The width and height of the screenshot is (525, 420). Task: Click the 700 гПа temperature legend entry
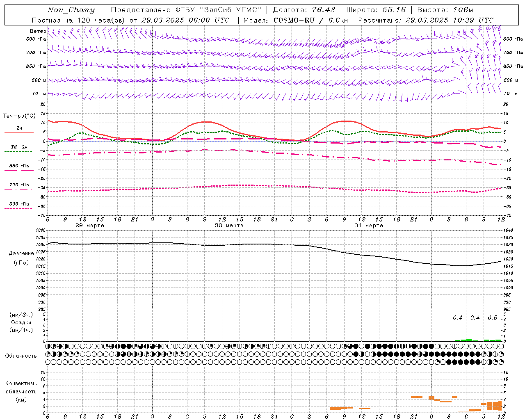[19, 185]
